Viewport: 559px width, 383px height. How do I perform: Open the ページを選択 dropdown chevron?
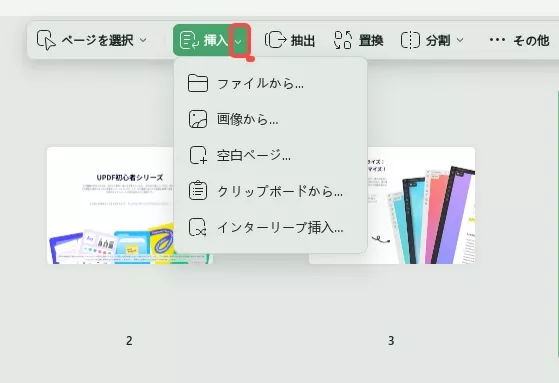tap(143, 40)
